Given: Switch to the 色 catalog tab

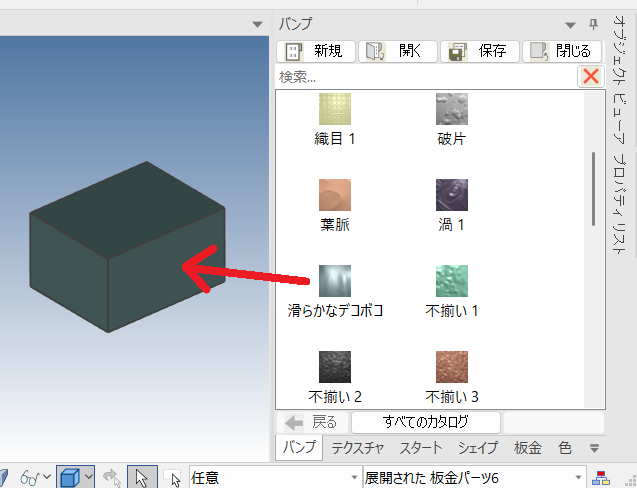Looking at the screenshot, I should tap(565, 448).
